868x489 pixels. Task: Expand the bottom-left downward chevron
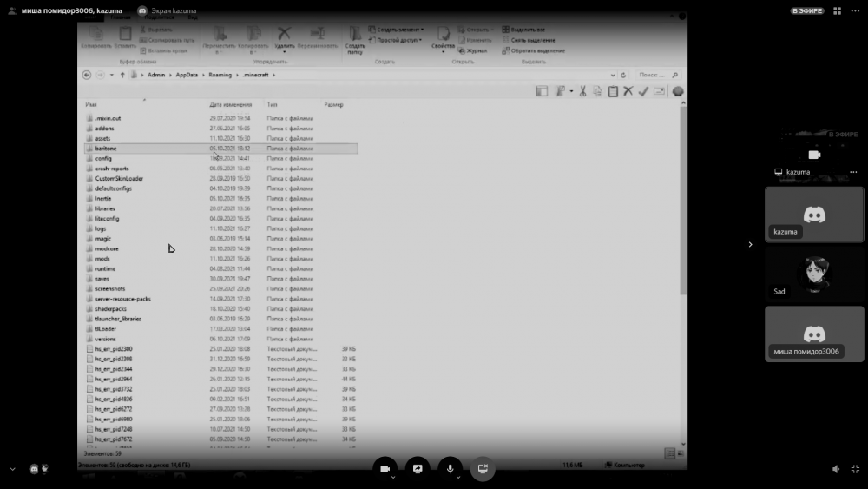pyautogui.click(x=12, y=469)
